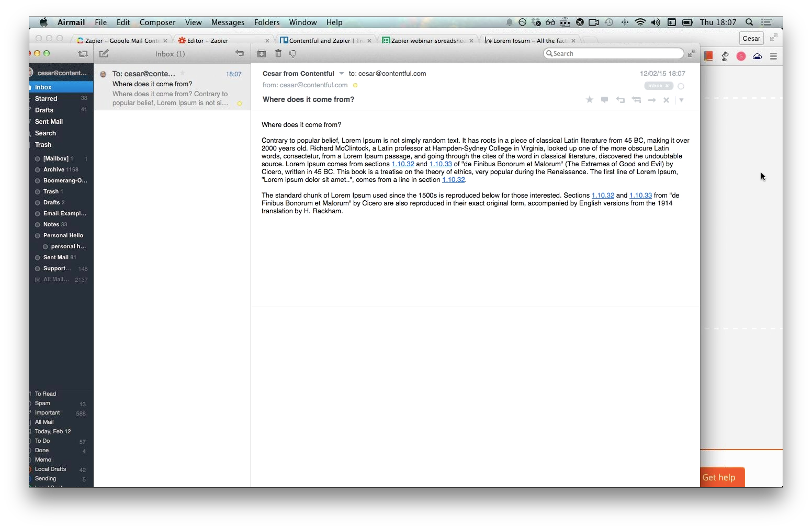Open the Inbox folder in the sidebar
812x529 pixels.
coord(61,87)
